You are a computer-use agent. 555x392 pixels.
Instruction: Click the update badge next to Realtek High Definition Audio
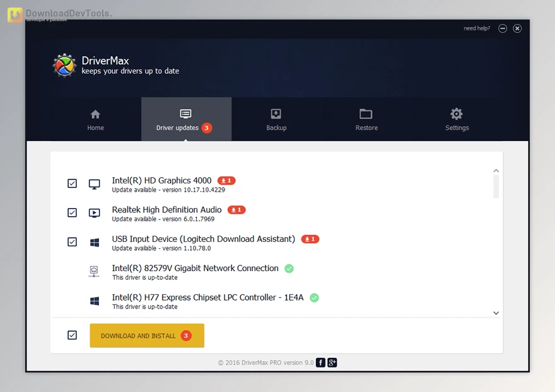[x=237, y=210]
